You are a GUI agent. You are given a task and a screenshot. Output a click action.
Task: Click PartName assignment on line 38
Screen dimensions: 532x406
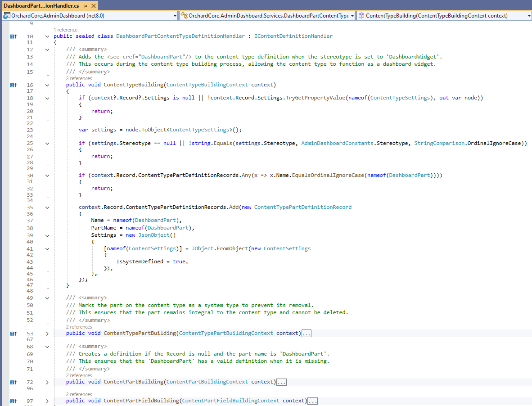[x=143, y=228]
